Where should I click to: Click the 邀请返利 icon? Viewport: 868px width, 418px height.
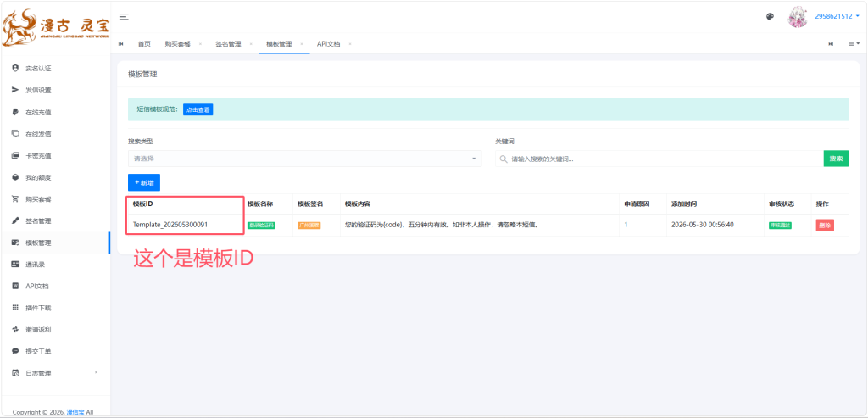point(15,330)
